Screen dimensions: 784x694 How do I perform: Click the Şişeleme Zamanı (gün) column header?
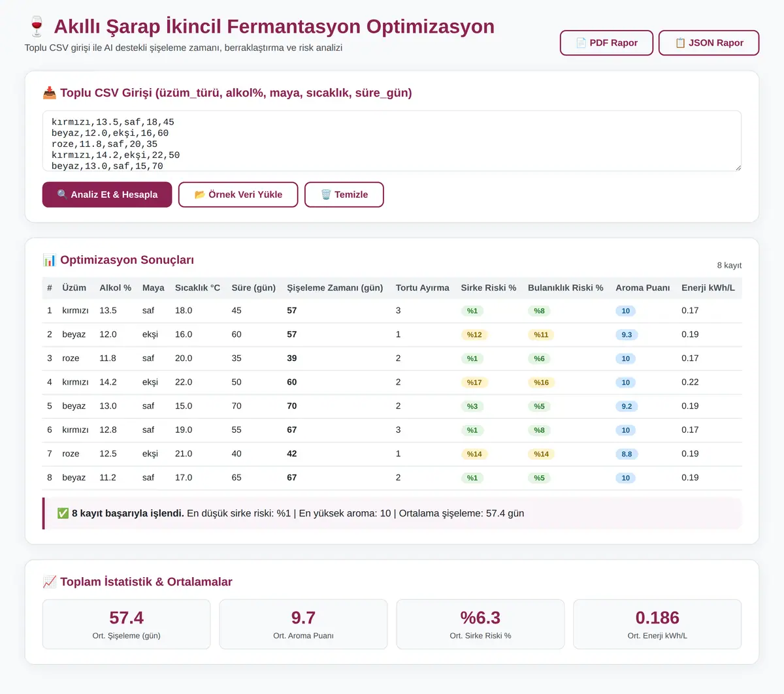(x=335, y=288)
